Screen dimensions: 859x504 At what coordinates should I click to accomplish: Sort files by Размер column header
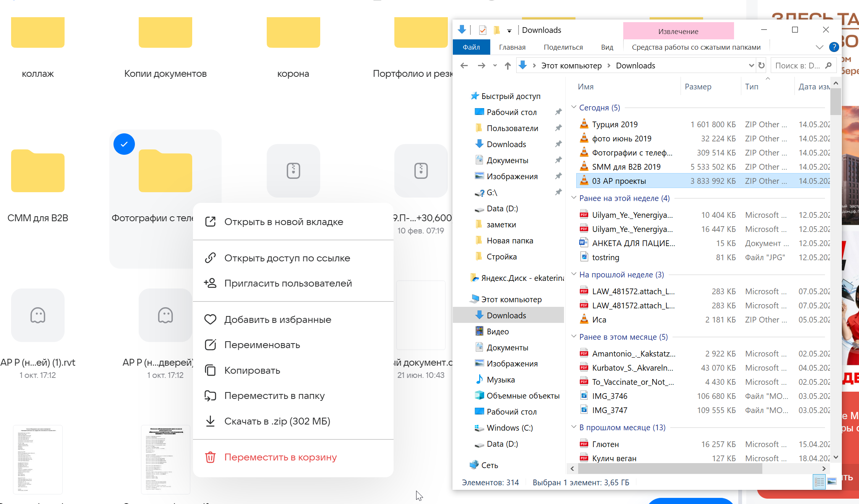(x=698, y=87)
